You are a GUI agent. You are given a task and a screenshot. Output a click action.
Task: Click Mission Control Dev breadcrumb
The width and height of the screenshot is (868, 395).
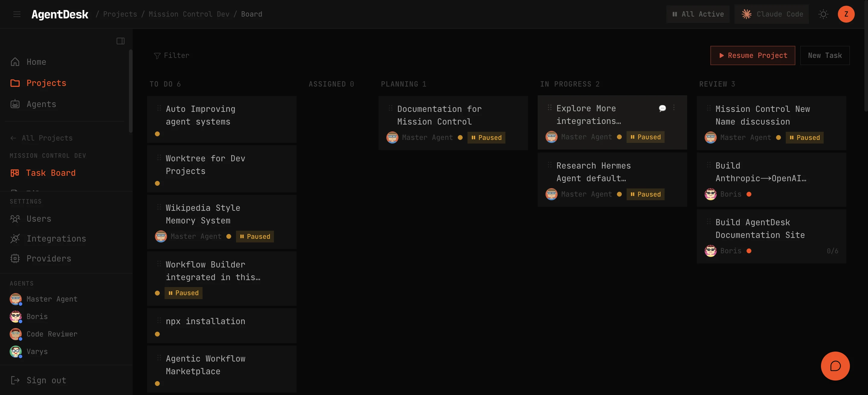[x=189, y=14]
